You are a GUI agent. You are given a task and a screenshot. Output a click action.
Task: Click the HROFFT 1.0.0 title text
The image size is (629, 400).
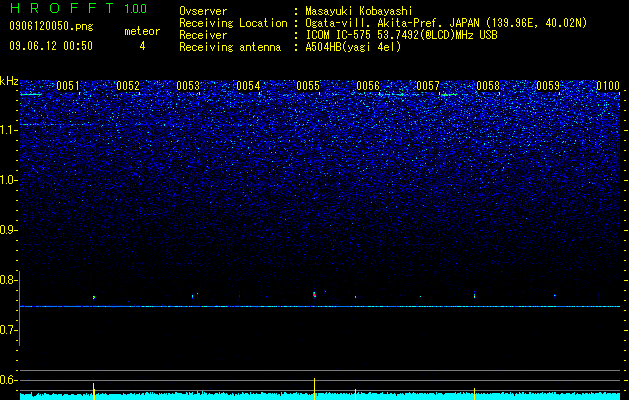(78, 8)
